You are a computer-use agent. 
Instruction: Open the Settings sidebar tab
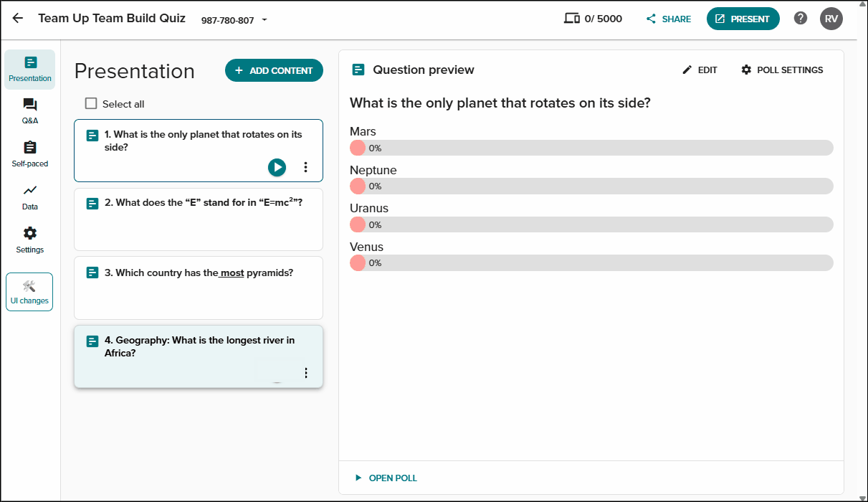click(x=29, y=241)
